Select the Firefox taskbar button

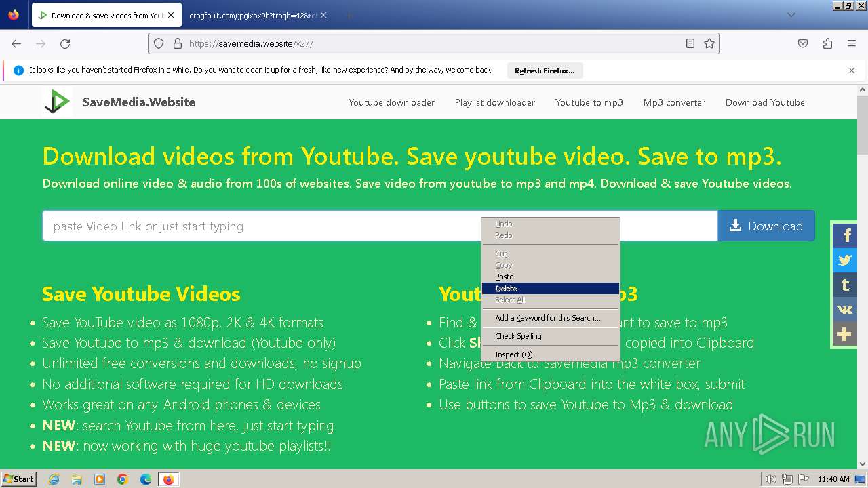pos(168,479)
